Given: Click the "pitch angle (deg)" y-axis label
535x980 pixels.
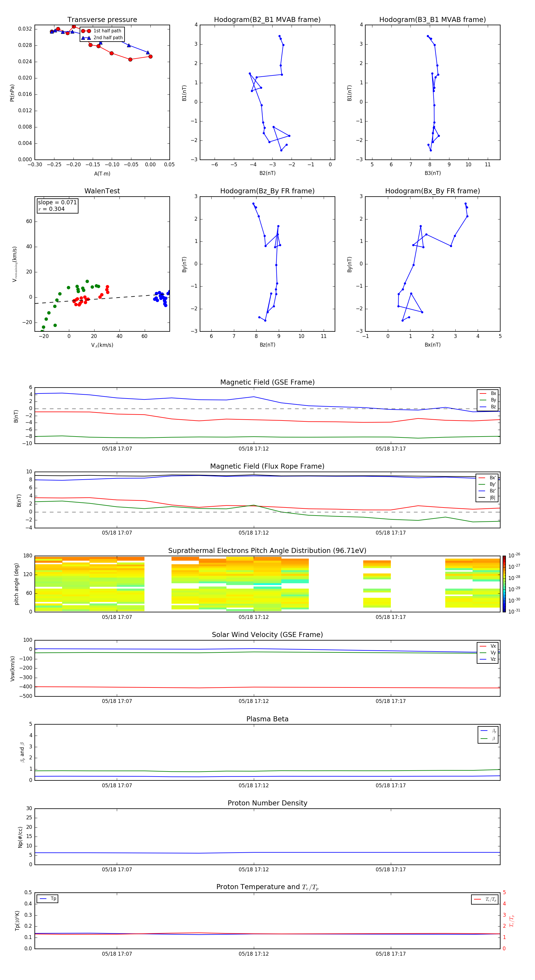Looking at the screenshot, I should coord(16,584).
